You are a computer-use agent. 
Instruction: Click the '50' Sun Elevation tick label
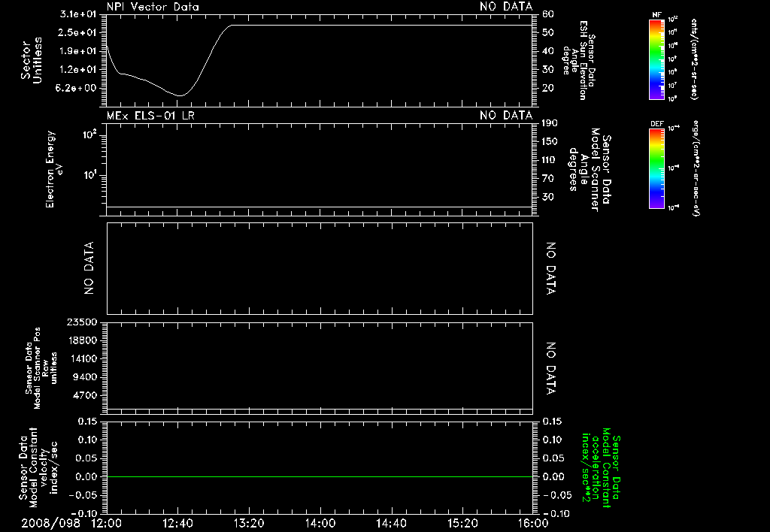pos(548,32)
